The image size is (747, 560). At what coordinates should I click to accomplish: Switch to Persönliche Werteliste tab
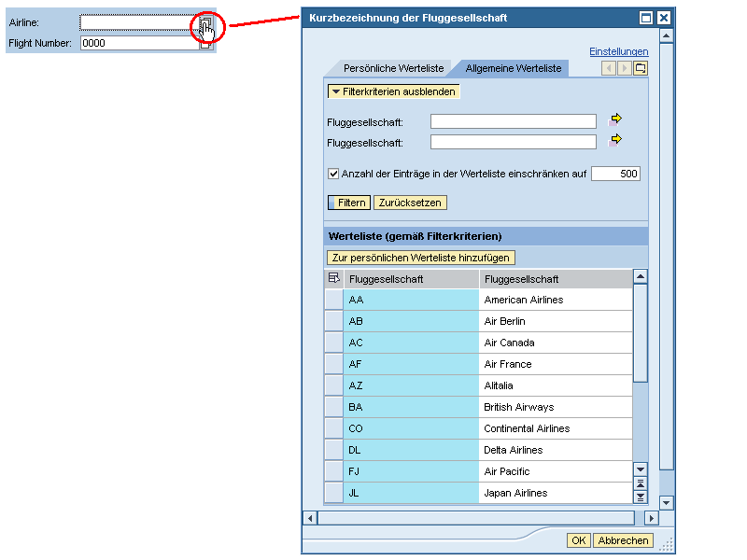click(x=392, y=69)
